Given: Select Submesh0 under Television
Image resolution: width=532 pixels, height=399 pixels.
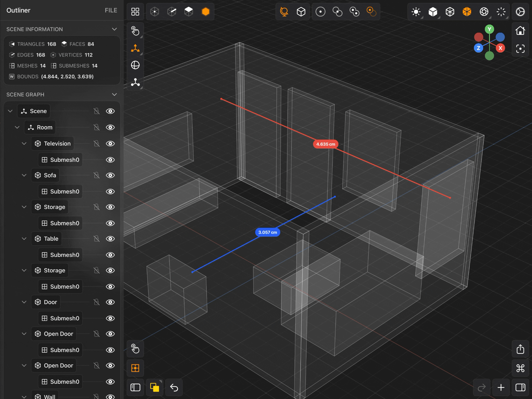Looking at the screenshot, I should (60, 160).
